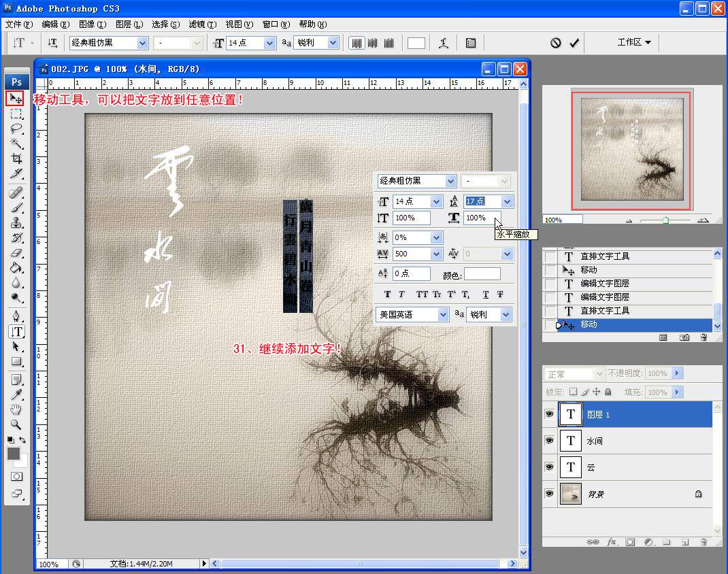728x574 pixels.
Task: Select the Hand tool
Action: click(x=16, y=409)
